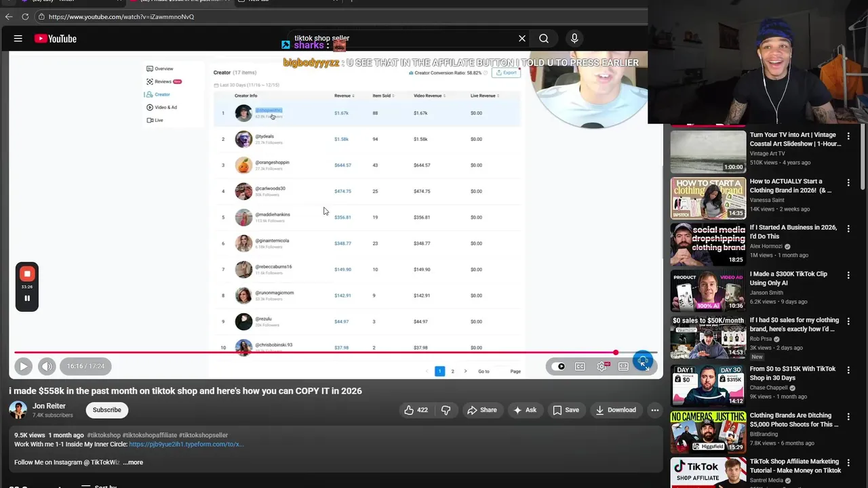The width and height of the screenshot is (868, 488).
Task: Mute the video with the speaker icon
Action: click(x=46, y=366)
